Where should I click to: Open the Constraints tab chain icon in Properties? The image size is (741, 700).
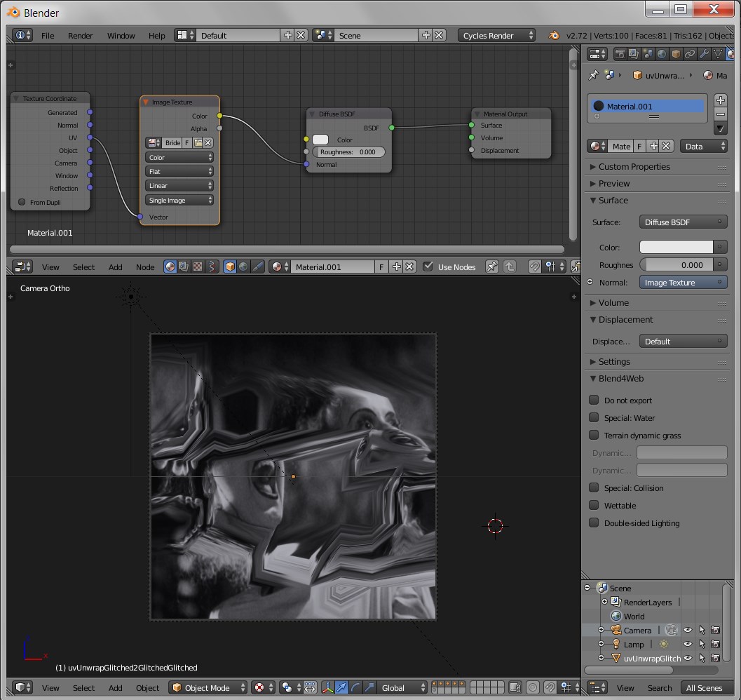690,54
